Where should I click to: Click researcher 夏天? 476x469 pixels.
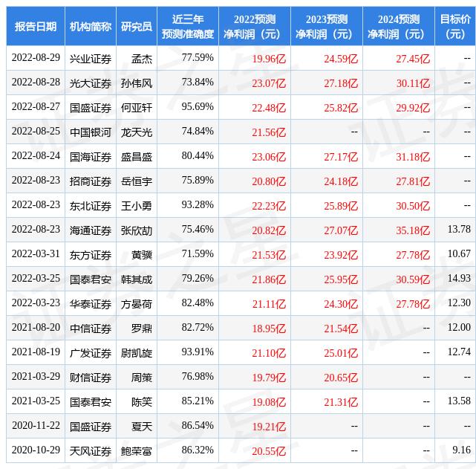(142, 427)
